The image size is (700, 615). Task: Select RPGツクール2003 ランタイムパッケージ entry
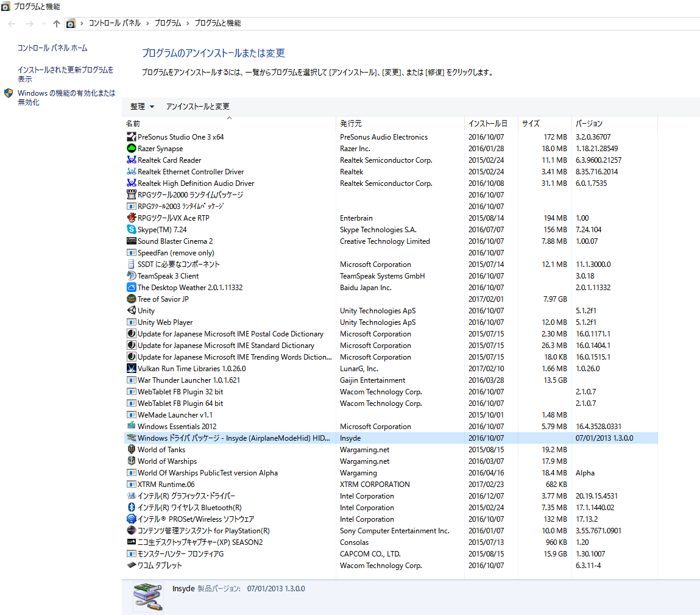click(x=391, y=207)
